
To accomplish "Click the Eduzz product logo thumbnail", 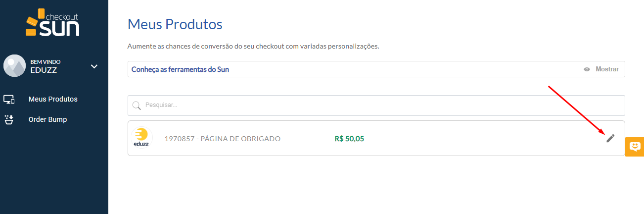I will pos(142,138).
